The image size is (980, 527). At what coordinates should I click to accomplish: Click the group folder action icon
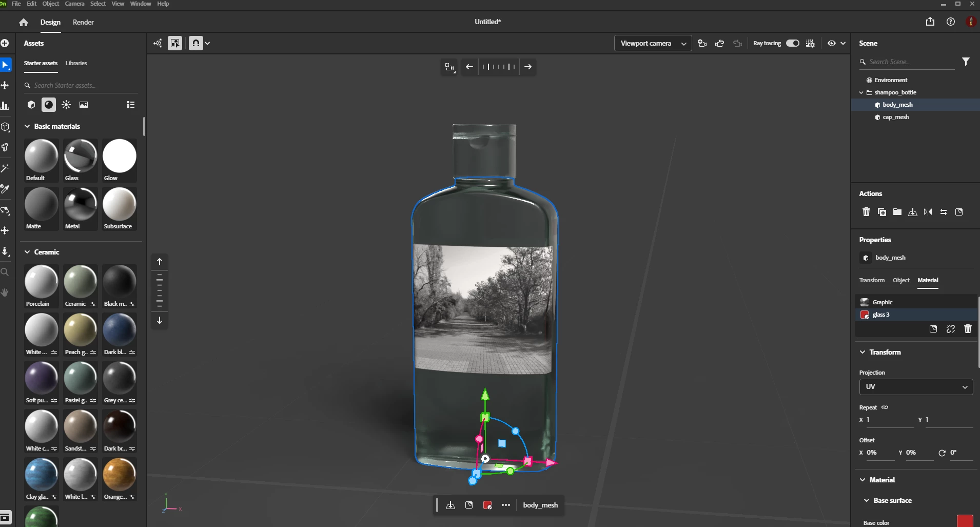pyautogui.click(x=897, y=212)
